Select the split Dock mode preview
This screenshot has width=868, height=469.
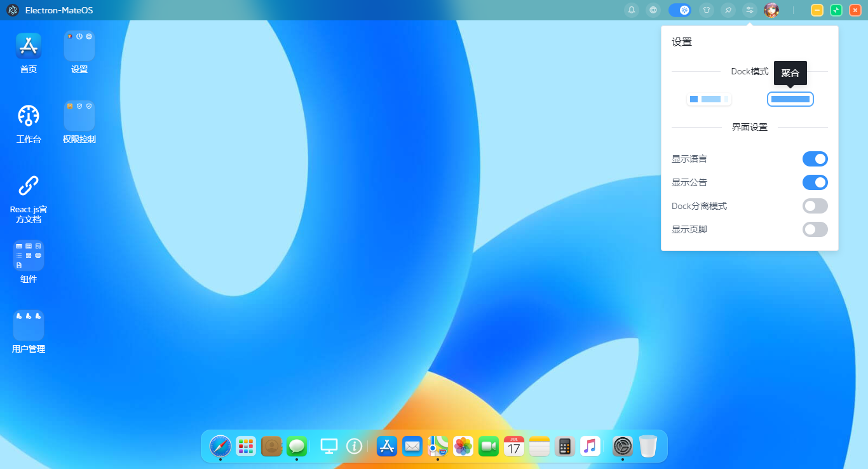pos(709,99)
